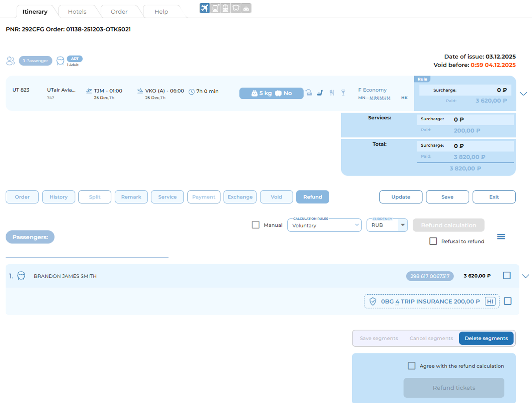Tick the Refusal to refund checkbox
Screen dimensions: 532x403
(x=433, y=241)
